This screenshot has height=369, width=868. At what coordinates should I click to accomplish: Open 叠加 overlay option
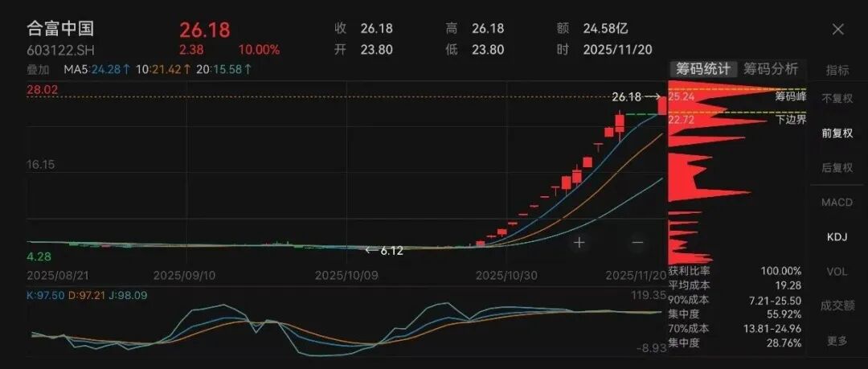[x=39, y=69]
